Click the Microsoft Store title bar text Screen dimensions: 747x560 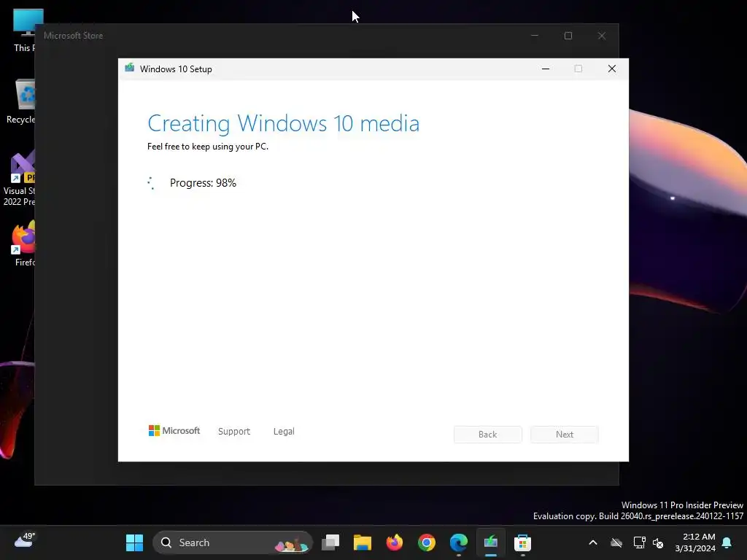(74, 36)
